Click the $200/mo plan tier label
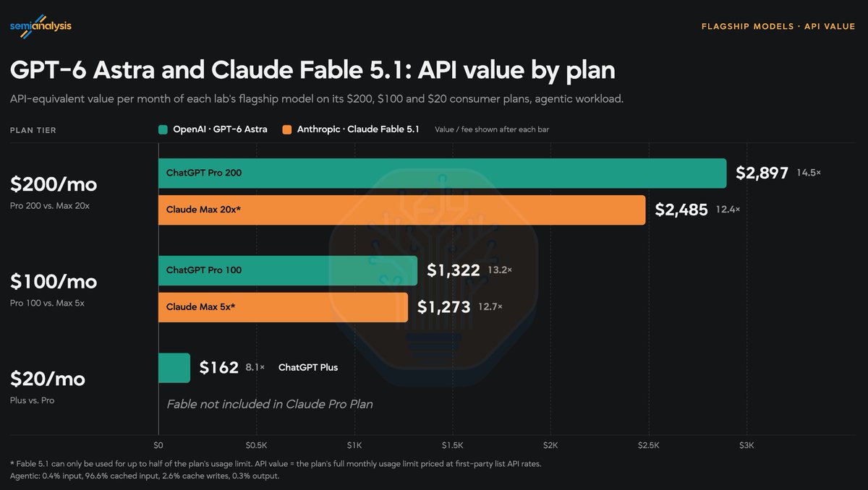The image size is (868, 490). (54, 185)
